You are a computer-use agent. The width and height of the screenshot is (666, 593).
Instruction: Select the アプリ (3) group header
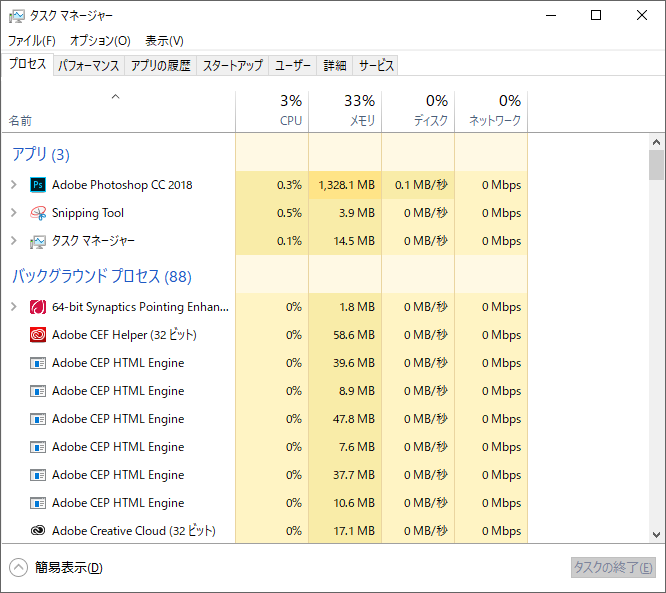(x=41, y=154)
